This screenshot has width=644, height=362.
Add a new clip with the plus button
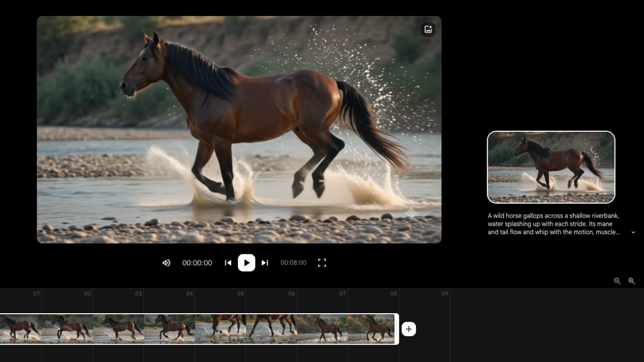(x=409, y=329)
